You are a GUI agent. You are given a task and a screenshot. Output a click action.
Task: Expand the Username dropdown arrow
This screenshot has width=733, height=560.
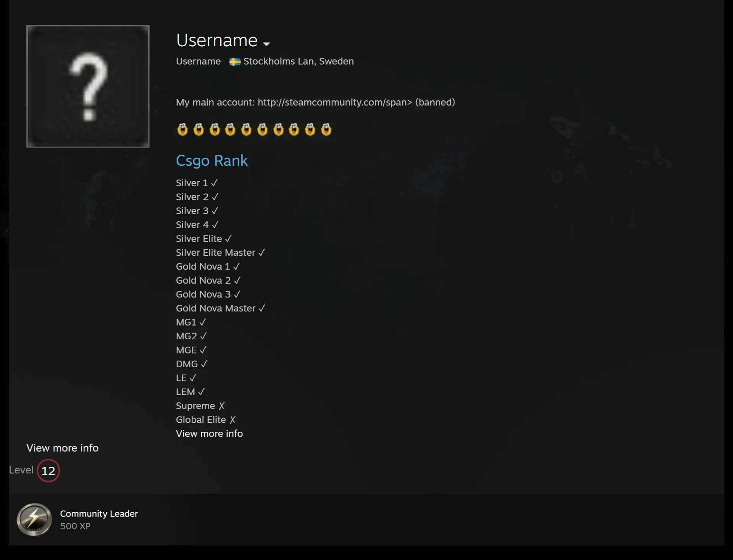[266, 44]
